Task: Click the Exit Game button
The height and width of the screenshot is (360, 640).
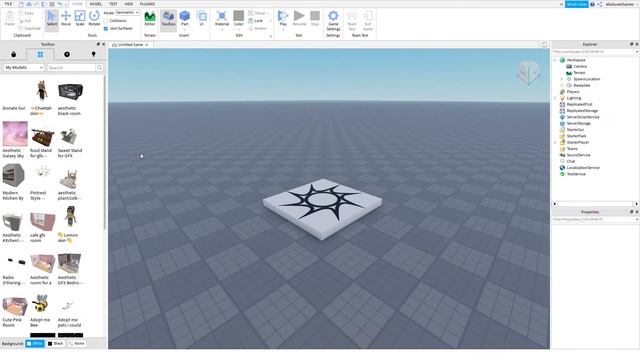Action: click(x=368, y=20)
